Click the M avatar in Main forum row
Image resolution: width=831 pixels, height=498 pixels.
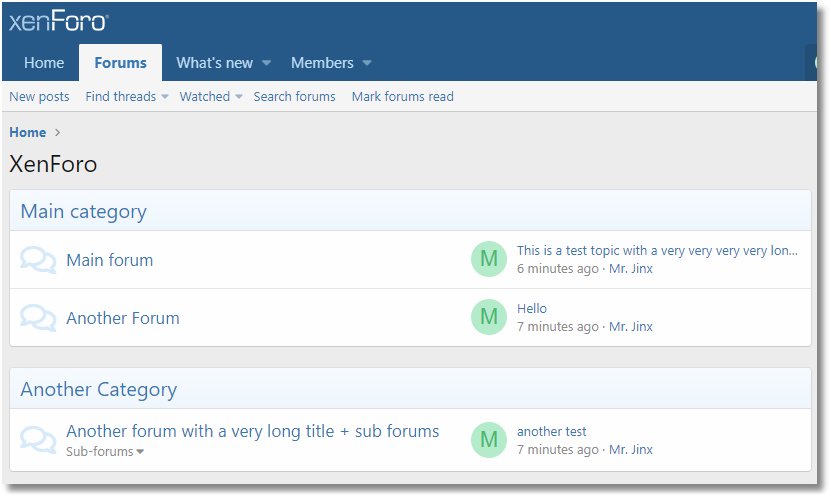click(489, 259)
